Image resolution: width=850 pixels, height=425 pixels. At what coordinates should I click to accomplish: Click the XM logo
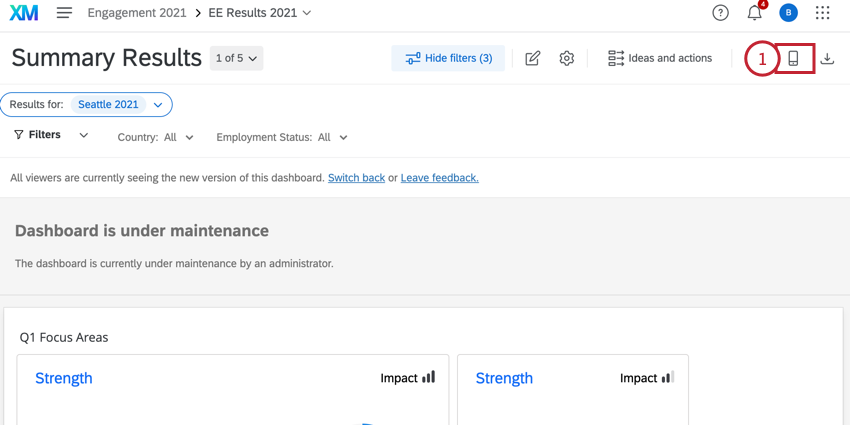[24, 13]
